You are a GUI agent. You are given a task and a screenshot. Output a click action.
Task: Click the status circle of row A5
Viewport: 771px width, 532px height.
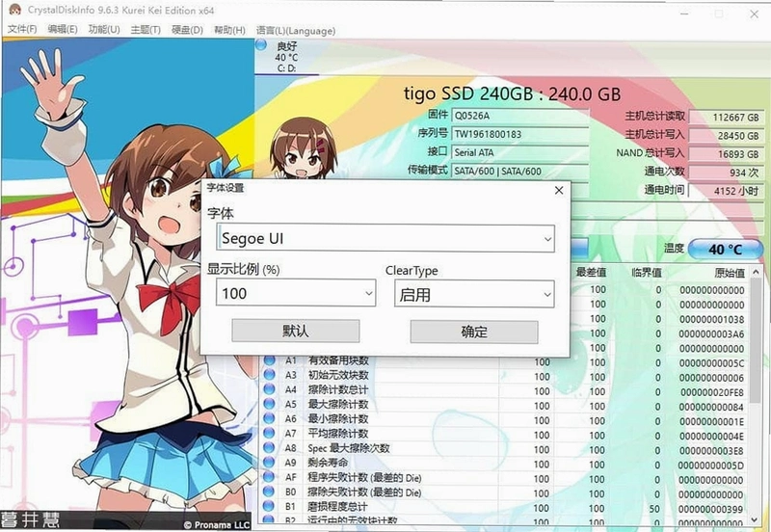(x=269, y=404)
